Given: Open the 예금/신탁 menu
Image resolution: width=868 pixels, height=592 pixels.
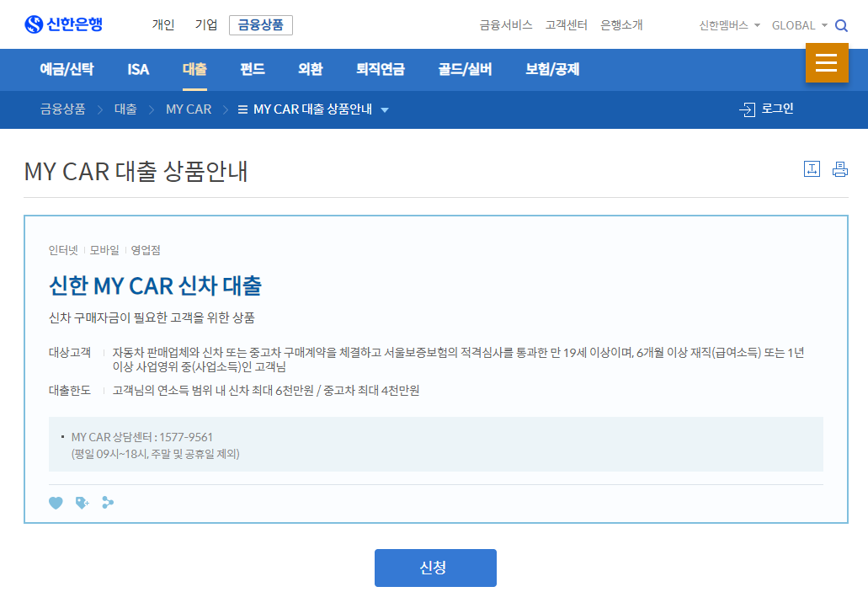Looking at the screenshot, I should coord(67,69).
